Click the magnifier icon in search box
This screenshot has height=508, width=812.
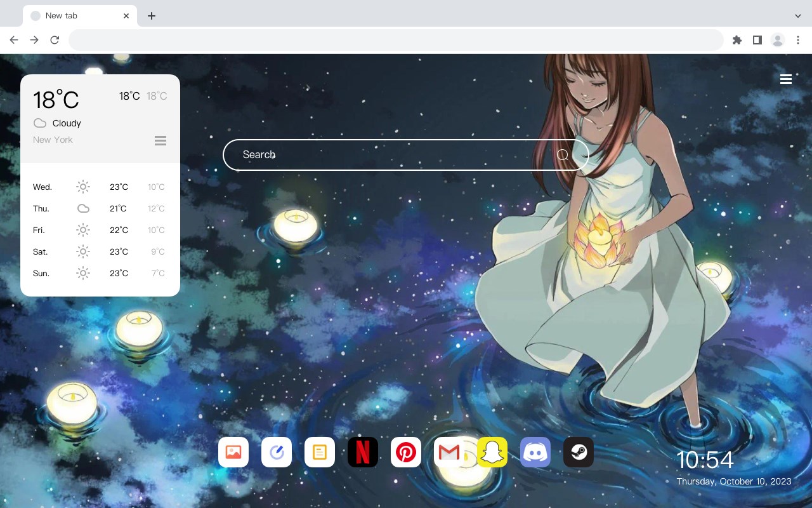563,155
